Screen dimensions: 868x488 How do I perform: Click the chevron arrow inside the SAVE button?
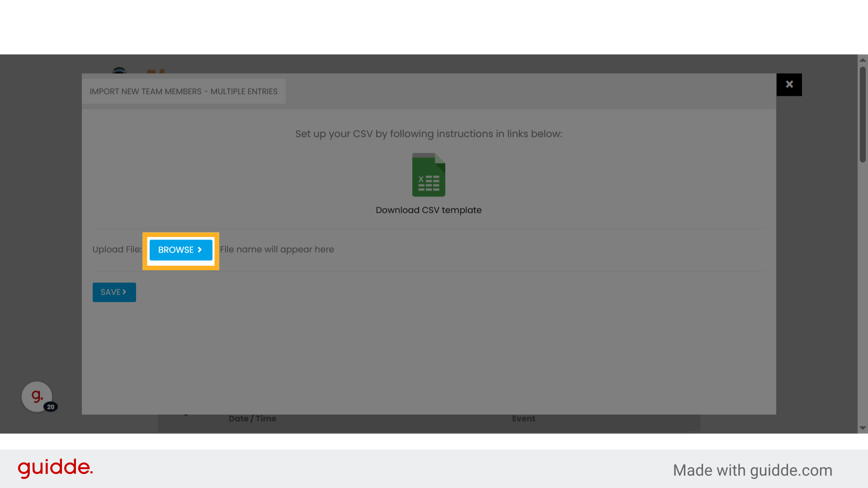(125, 292)
